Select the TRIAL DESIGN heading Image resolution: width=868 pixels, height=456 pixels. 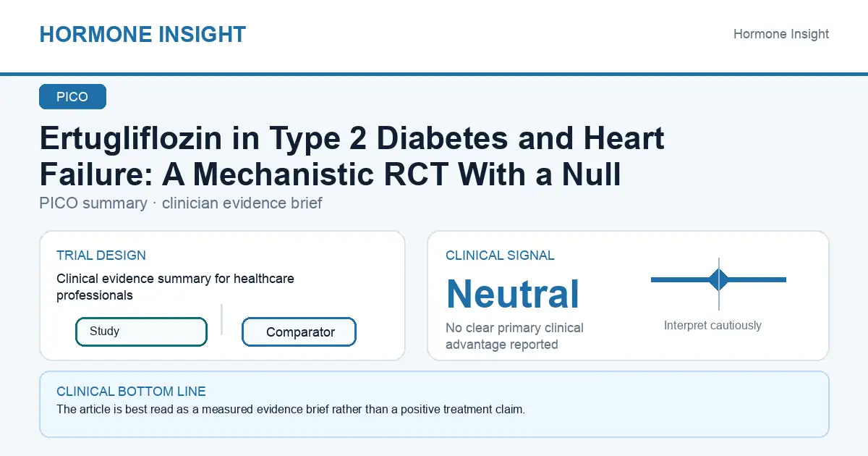pyautogui.click(x=101, y=256)
